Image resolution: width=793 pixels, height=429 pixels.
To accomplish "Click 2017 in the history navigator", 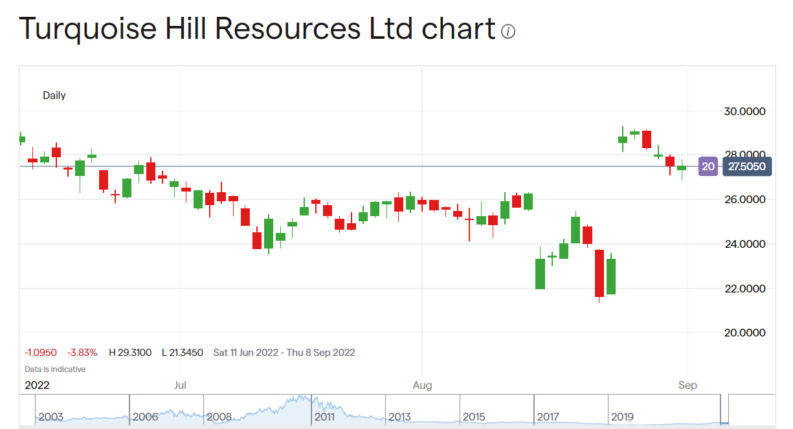I will [x=548, y=417].
